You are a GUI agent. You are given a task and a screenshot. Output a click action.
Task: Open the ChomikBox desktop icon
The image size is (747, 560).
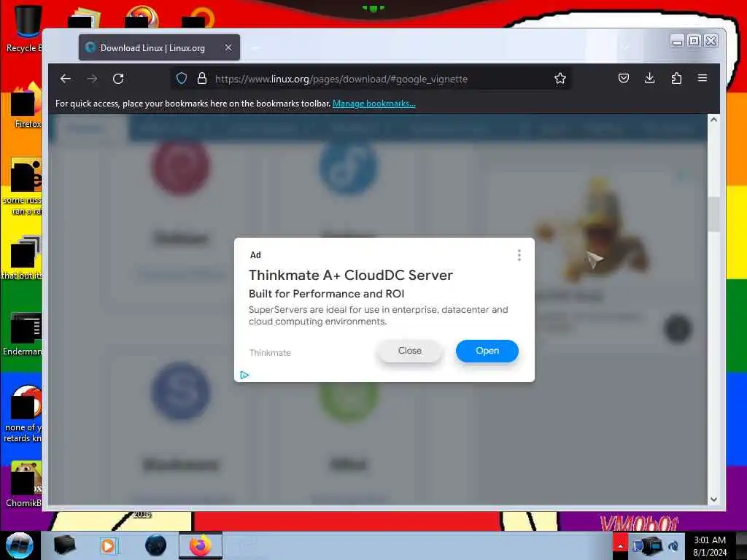pos(25,484)
